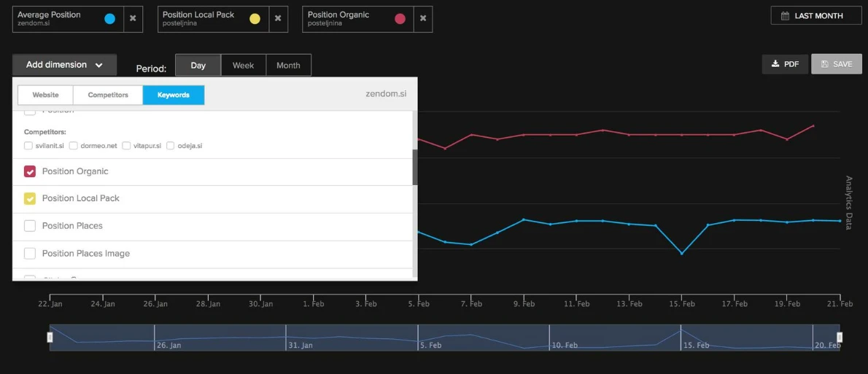This screenshot has width=868, height=374.
Task: Switch to the Website tab
Action: 45,95
